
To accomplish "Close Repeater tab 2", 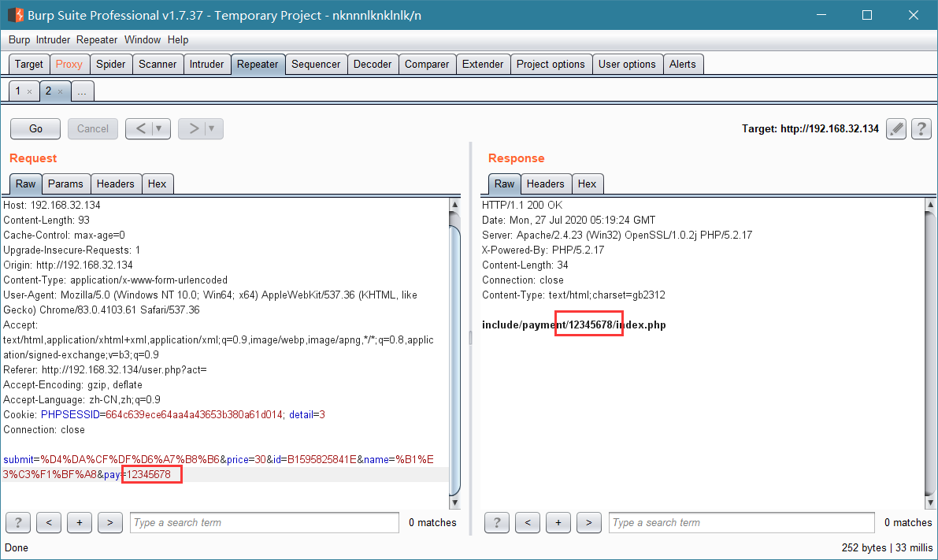I will tap(60, 91).
